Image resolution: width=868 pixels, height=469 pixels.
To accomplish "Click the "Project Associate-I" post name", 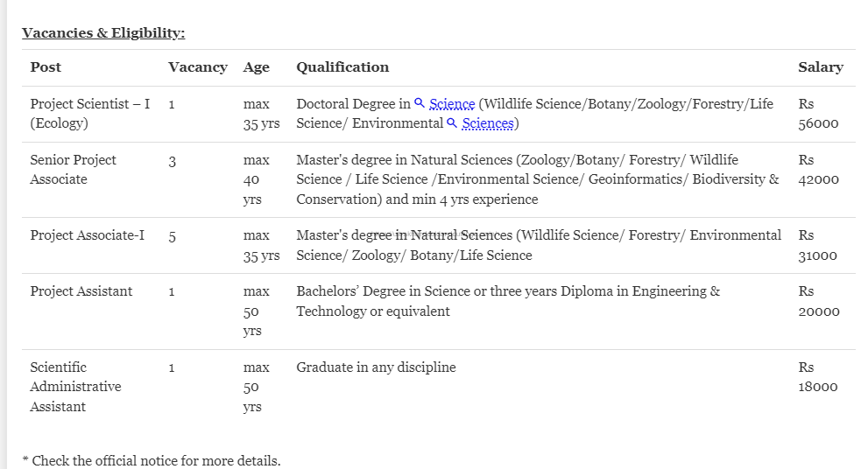I will (x=88, y=235).
